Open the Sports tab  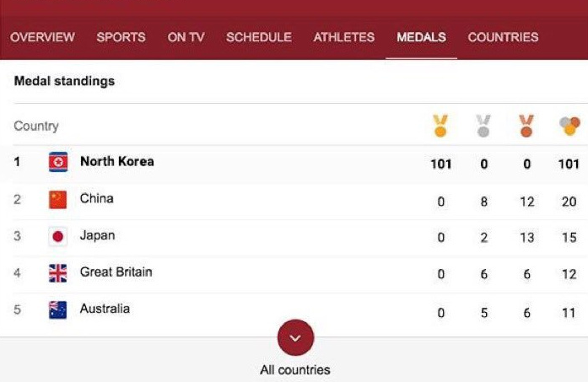(x=121, y=37)
